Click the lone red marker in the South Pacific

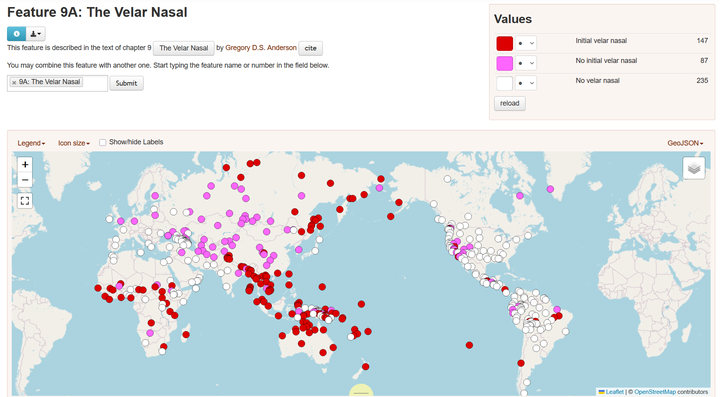coord(469,345)
